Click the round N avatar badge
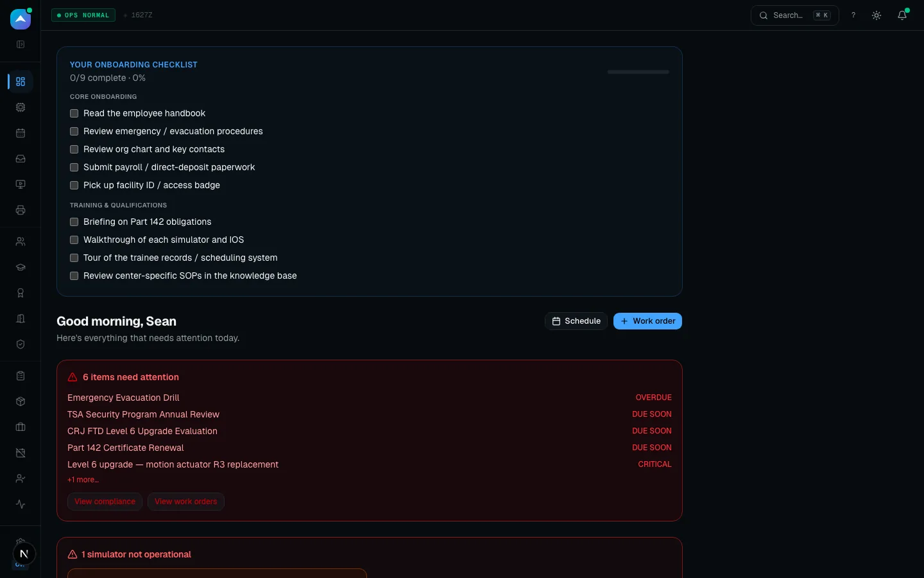Viewport: 924px width, 578px height. [24, 554]
